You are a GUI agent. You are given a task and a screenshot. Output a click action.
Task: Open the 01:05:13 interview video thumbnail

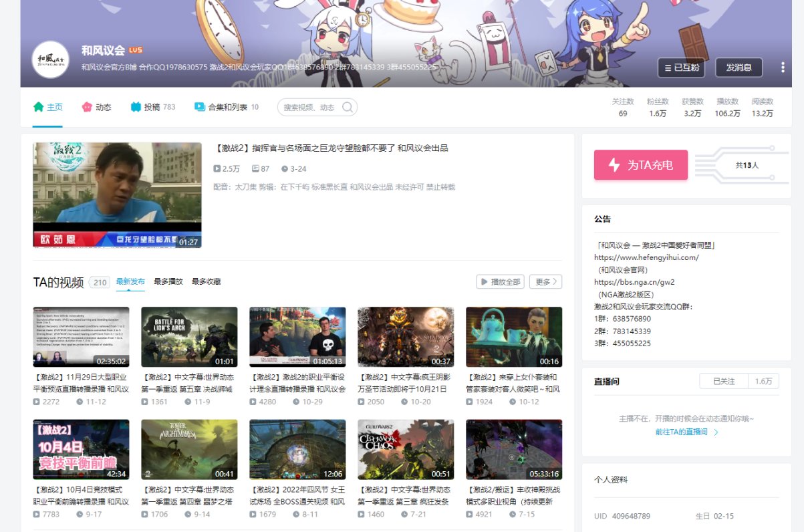297,337
